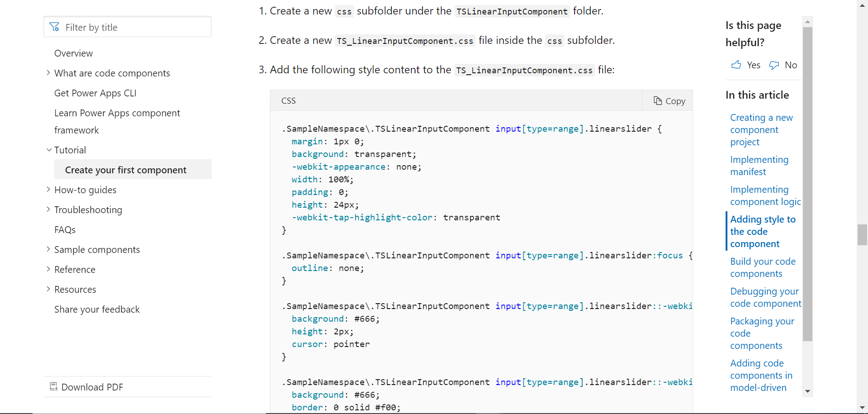The image size is (868, 414).
Task: Open the 'Implementing manifest' article link
Action: (759, 166)
